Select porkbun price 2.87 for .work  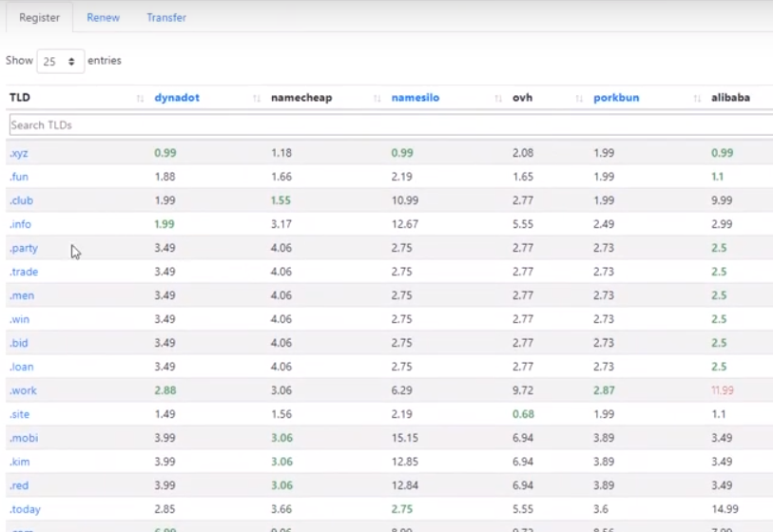pos(604,390)
